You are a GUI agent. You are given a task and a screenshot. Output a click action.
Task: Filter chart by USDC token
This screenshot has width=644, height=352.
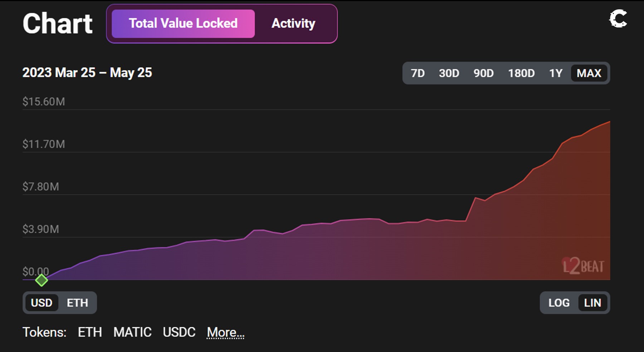coord(179,332)
